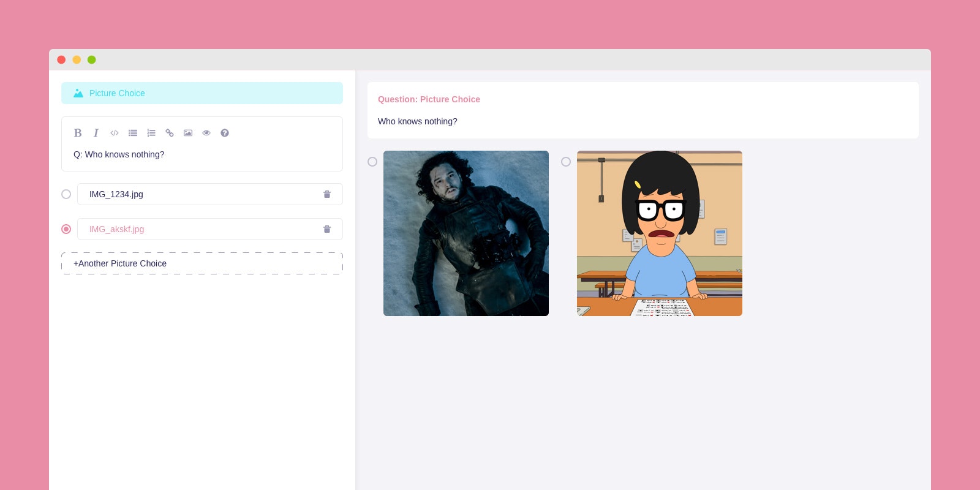Select the IMG_1234.jpg radio button

(66, 194)
